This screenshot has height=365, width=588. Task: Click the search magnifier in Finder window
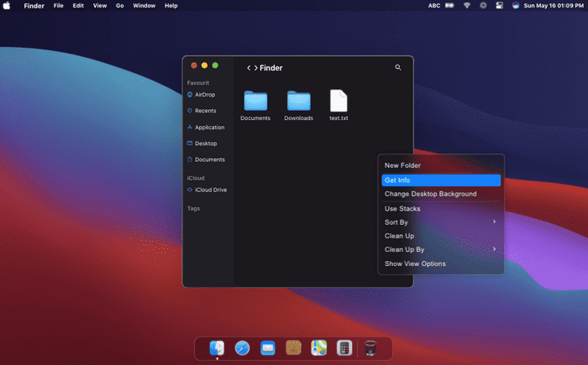tap(398, 67)
